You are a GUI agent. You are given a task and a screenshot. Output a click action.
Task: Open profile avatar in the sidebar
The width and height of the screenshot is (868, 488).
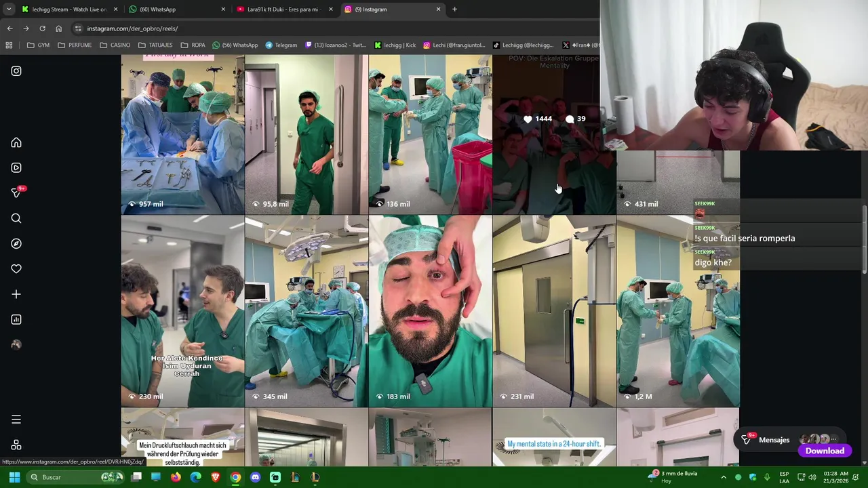(x=16, y=345)
